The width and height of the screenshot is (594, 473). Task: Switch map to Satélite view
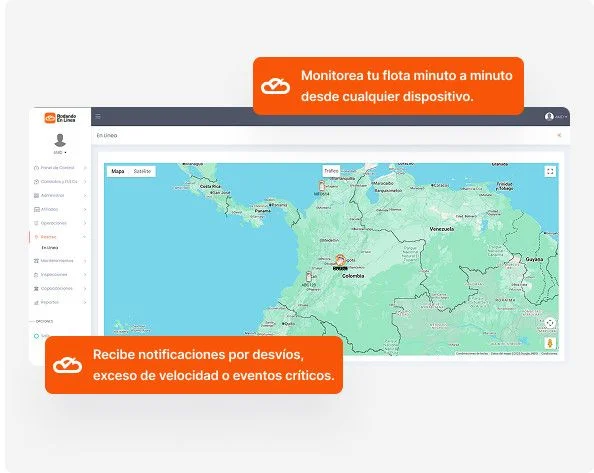point(142,171)
